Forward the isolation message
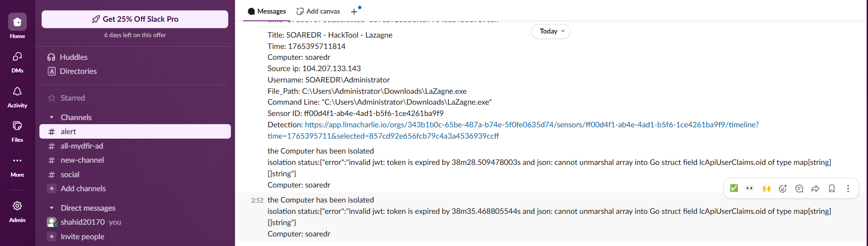Viewport: 868px width, 246px height. 815,188
